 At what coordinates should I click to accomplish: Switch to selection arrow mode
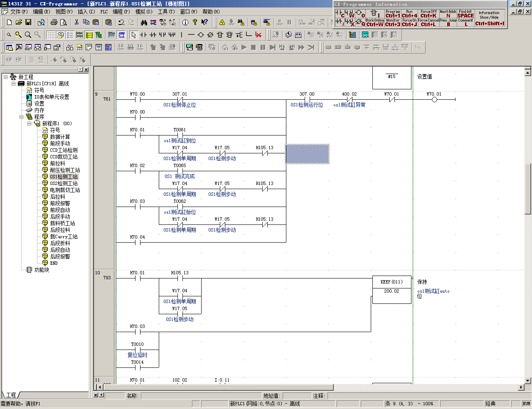coord(133,35)
